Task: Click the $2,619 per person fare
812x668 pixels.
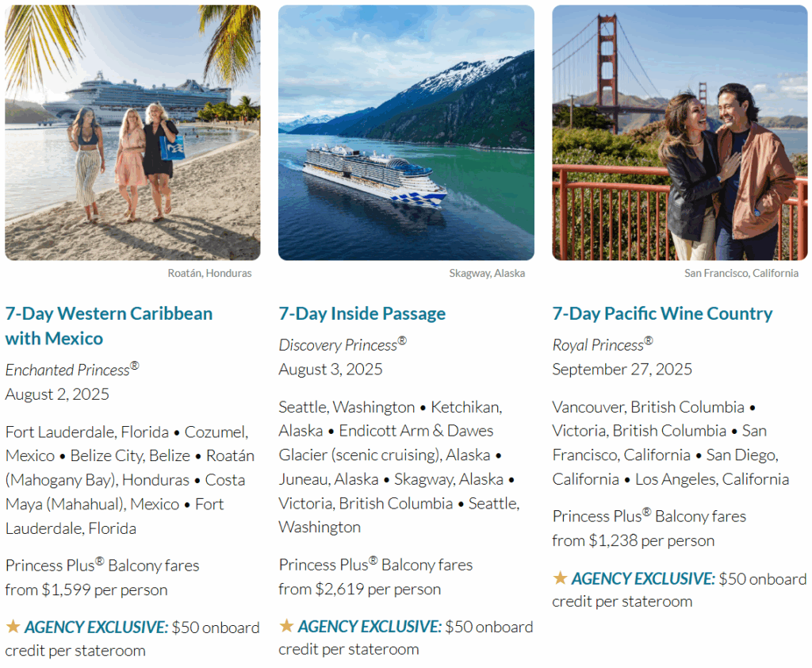Action: click(377, 589)
